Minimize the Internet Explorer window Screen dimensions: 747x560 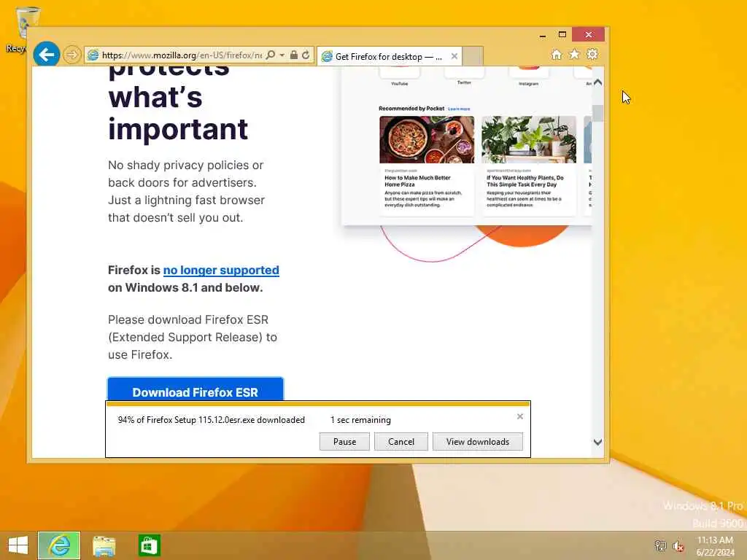click(543, 35)
